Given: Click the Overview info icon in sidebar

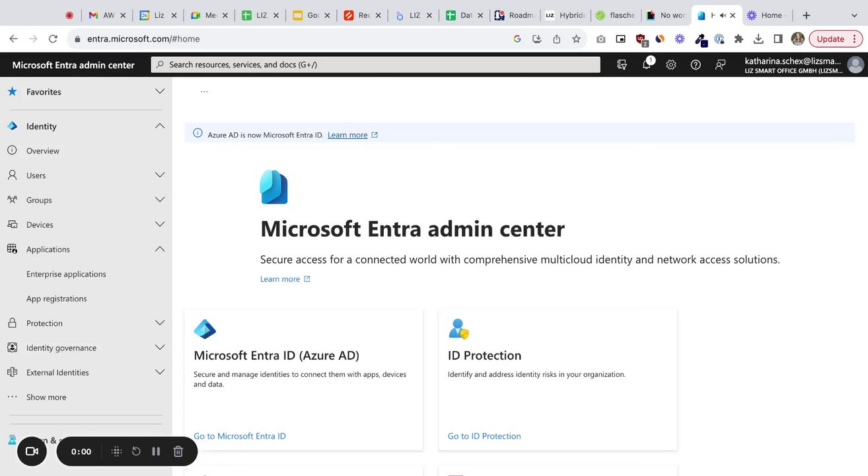Looking at the screenshot, I should [x=12, y=151].
